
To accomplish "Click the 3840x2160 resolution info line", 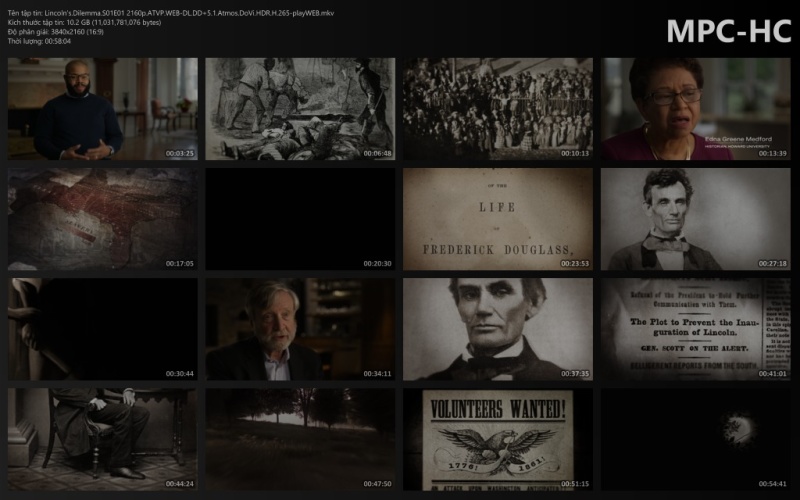I will coord(56,32).
